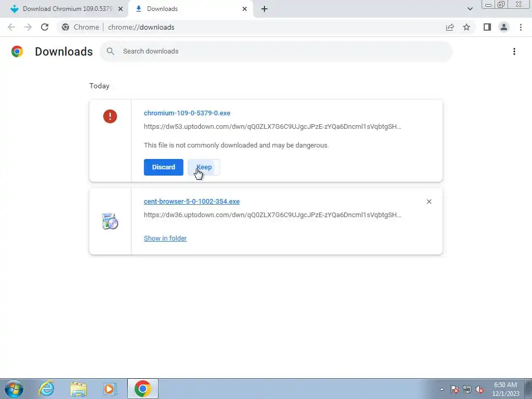Switch to the Download Chromium tab
Viewport: 532px width, 399px height.
click(64, 9)
